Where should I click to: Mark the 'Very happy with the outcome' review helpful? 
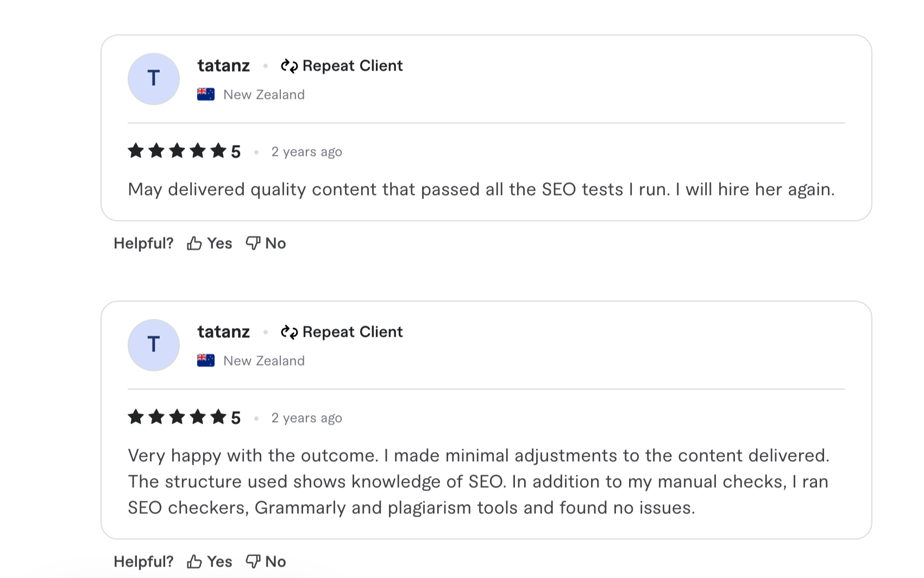pyautogui.click(x=209, y=562)
